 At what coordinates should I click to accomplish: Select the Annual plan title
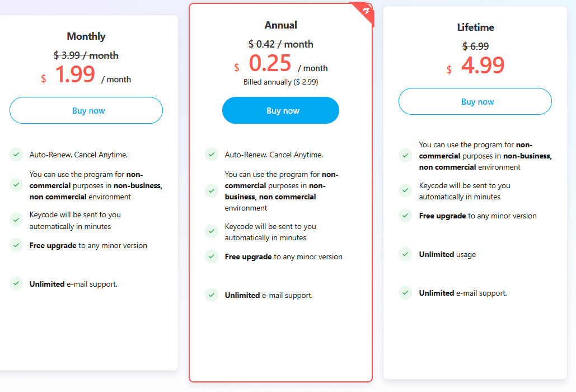pos(280,25)
